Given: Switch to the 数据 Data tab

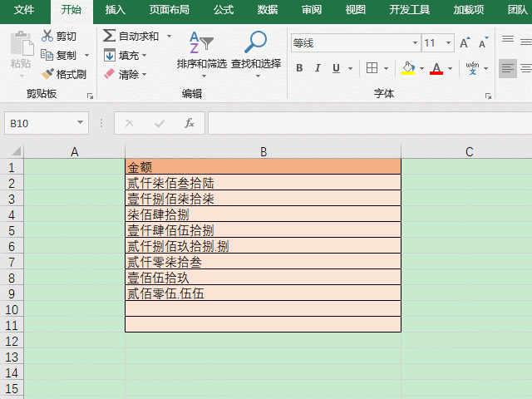Looking at the screenshot, I should 268,9.
